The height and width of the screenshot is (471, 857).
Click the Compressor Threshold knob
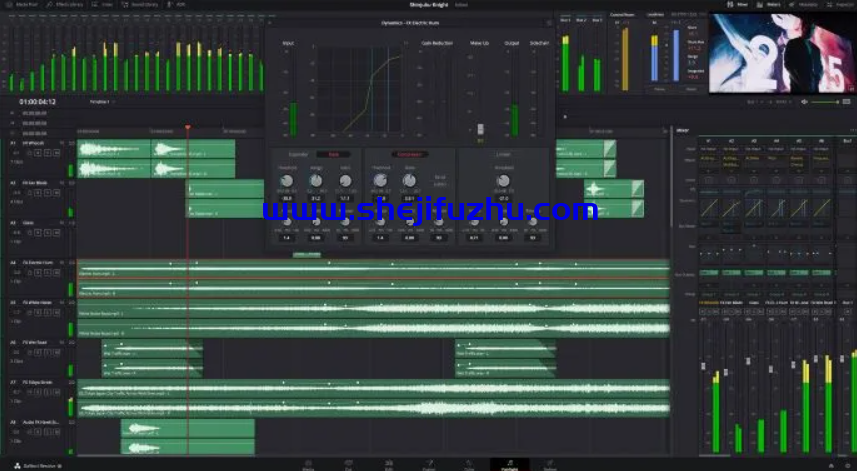[380, 181]
